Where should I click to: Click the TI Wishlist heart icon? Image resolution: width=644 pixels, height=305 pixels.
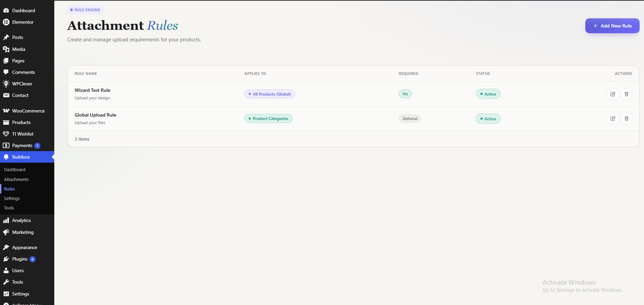tap(6, 134)
